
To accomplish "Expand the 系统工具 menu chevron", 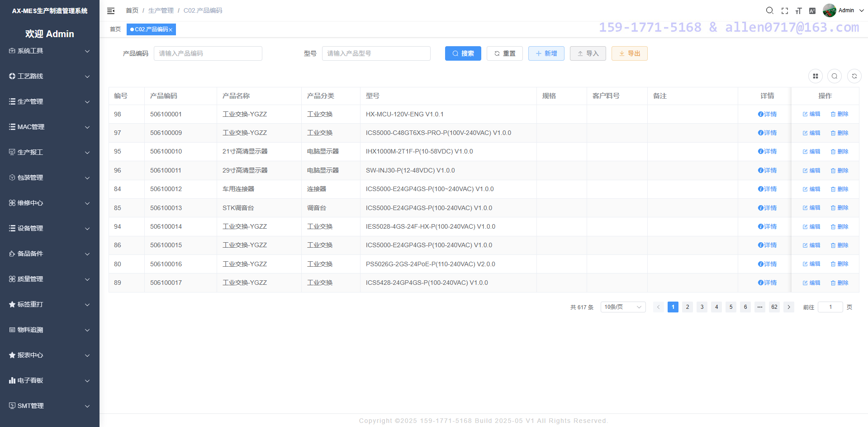I will click(x=87, y=51).
